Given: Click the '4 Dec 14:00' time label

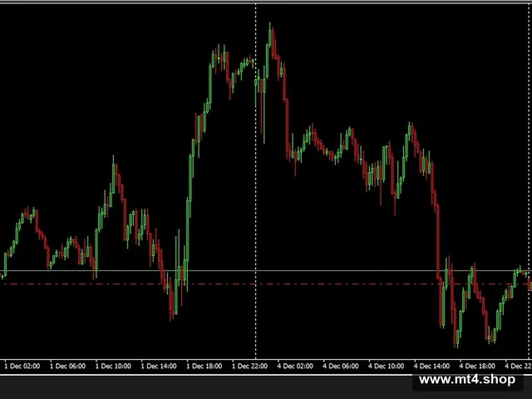Looking at the screenshot, I should coord(431,366).
